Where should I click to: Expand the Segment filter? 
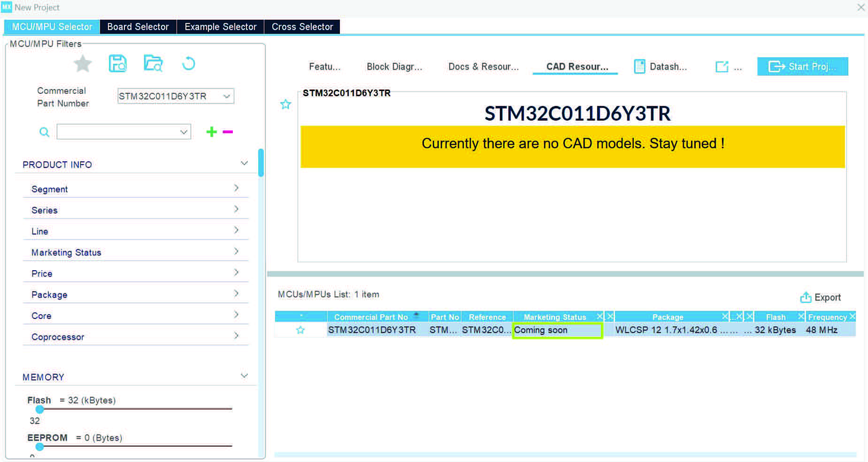(135, 189)
